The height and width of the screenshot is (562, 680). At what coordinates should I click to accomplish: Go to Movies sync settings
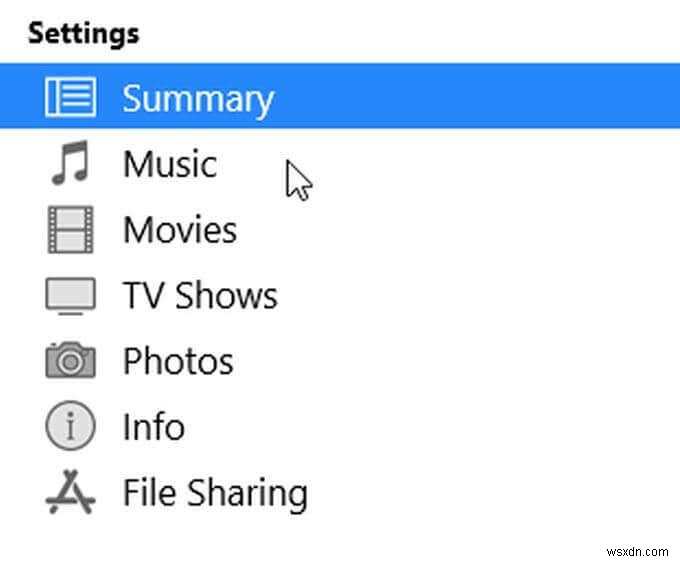coord(180,230)
